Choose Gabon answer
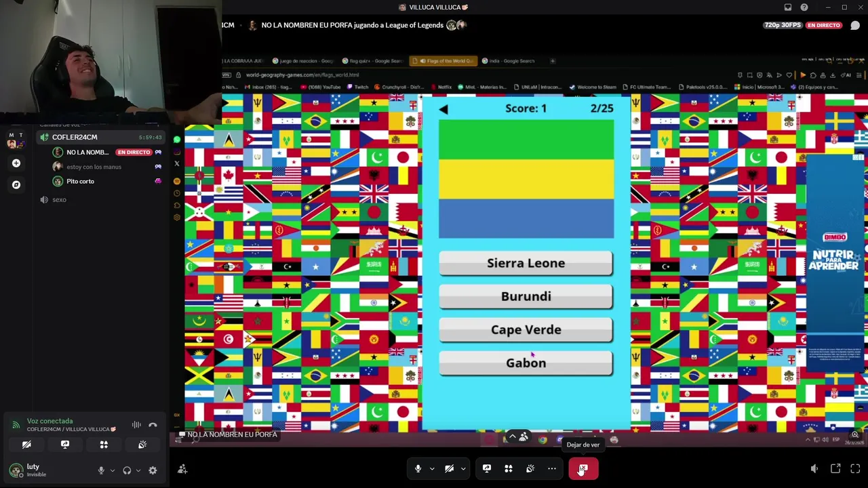Viewport: 868px width, 488px height. [526, 363]
